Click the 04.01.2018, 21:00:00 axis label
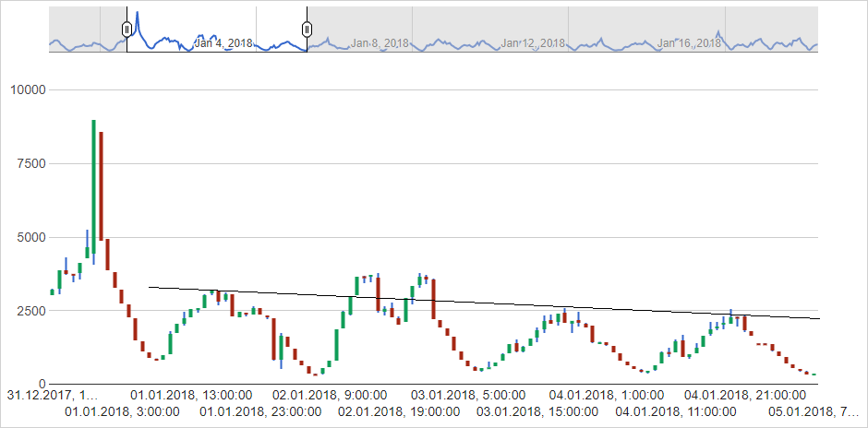The height and width of the screenshot is (428, 868). (744, 396)
